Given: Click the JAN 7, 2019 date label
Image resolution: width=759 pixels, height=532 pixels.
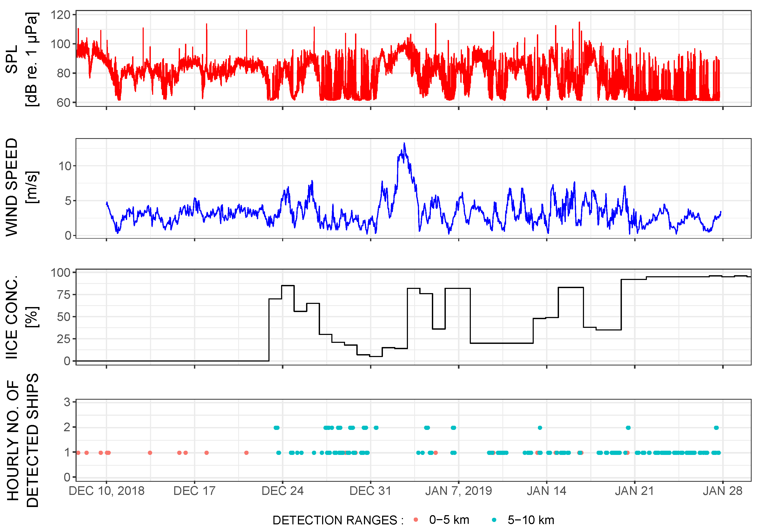Looking at the screenshot, I should (x=458, y=491).
